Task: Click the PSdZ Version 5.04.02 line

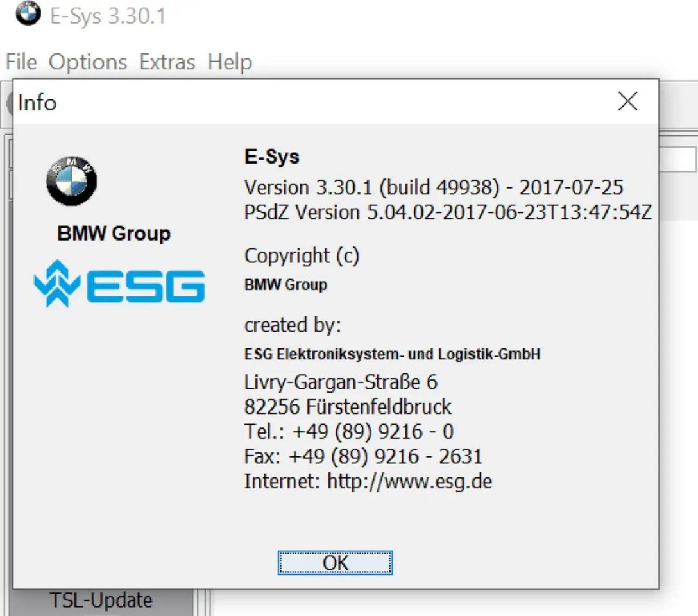Action: point(448,212)
